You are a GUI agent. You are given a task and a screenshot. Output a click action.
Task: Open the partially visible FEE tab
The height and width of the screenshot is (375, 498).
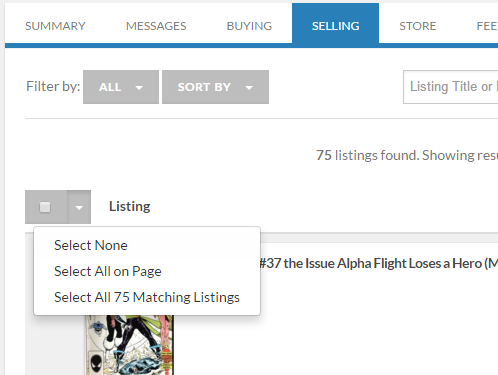pyautogui.click(x=487, y=26)
